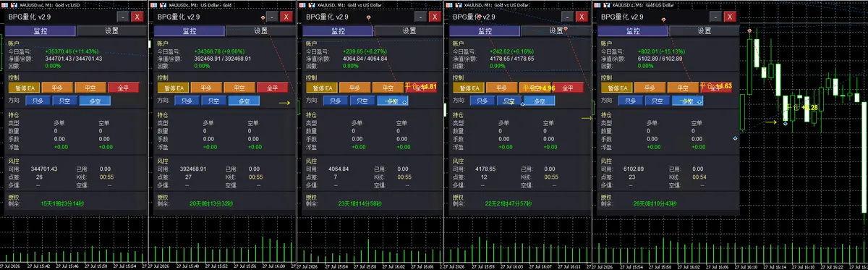Click 平多 in the 4064.84 panel

[355, 88]
